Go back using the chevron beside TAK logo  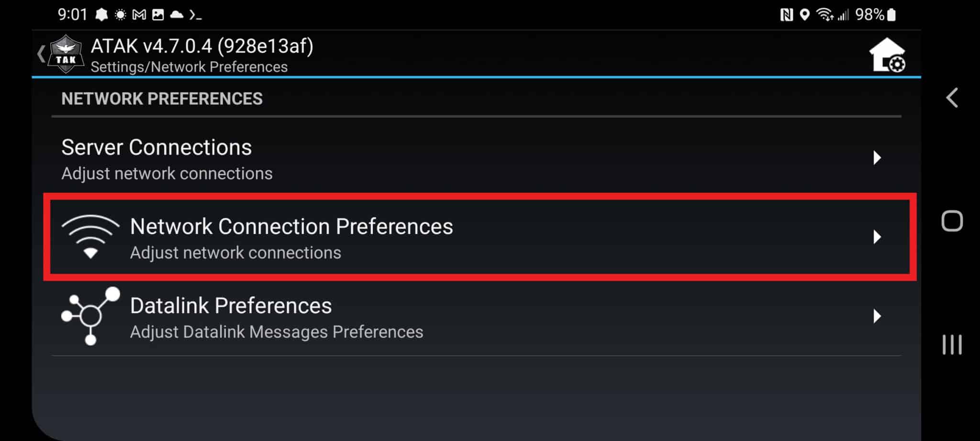tap(41, 54)
